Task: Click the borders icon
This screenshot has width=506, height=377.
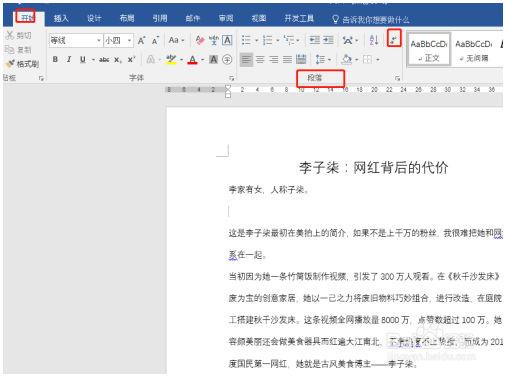Action: [367, 59]
